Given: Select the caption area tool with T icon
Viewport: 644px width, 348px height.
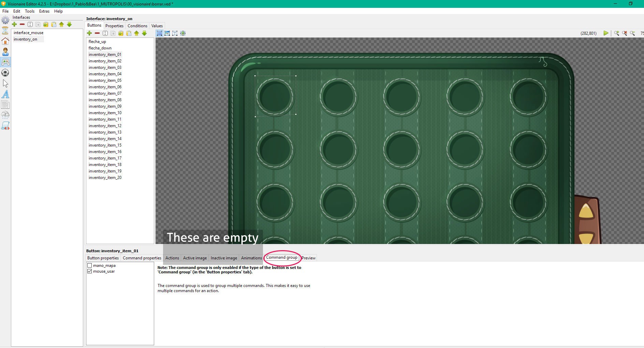Looking at the screenshot, I should pos(175,33).
